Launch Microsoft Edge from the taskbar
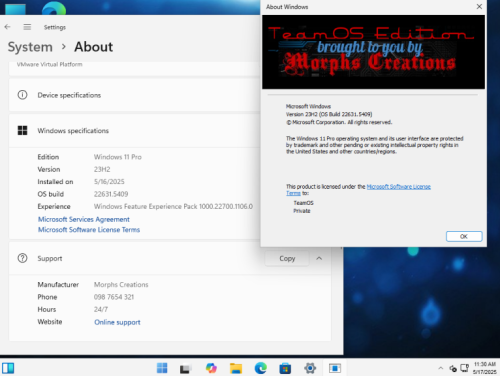500x376 pixels. pos(260,368)
